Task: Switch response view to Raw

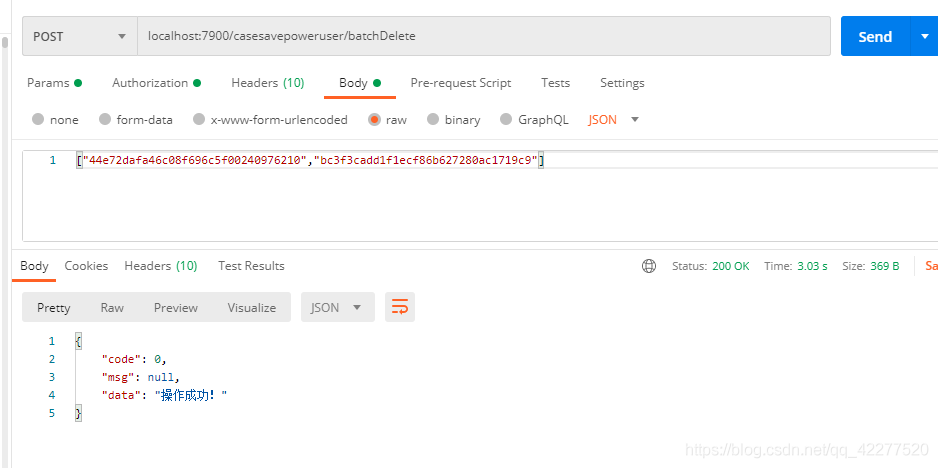Action: (112, 307)
